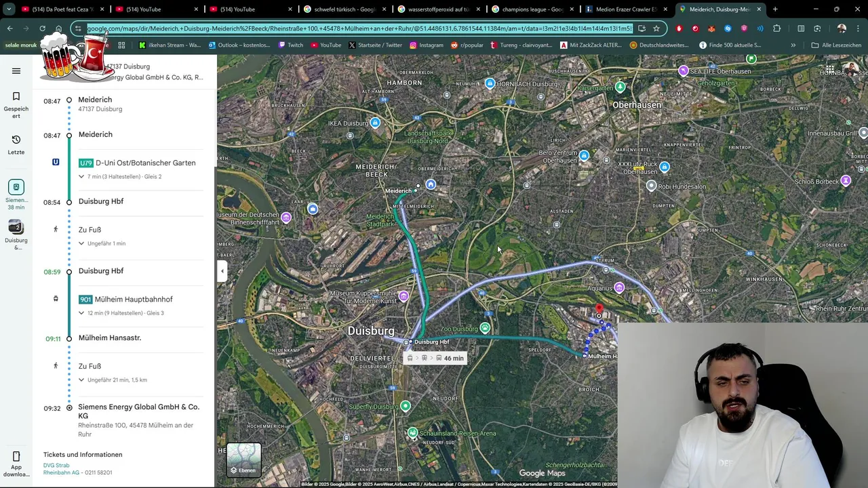Open the Startseite / Twitter bookmark
The image size is (868, 488).
coord(375,45)
